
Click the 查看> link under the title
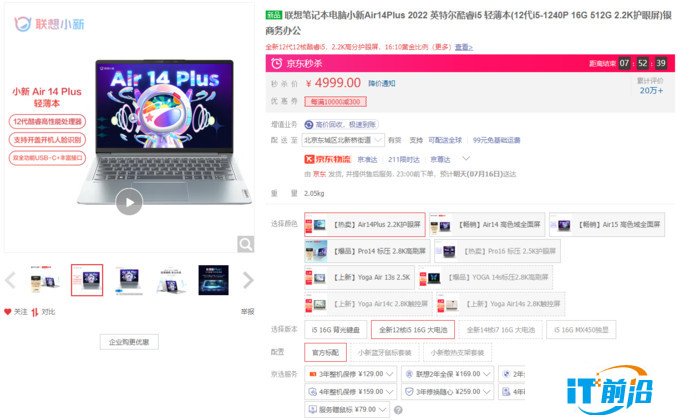[464, 47]
